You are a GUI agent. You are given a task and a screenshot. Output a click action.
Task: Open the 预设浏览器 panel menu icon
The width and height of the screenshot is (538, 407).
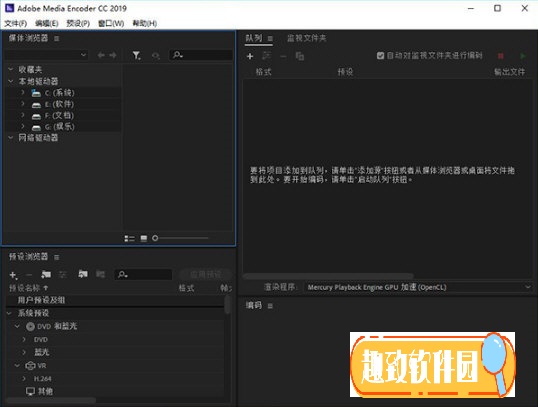[57, 257]
